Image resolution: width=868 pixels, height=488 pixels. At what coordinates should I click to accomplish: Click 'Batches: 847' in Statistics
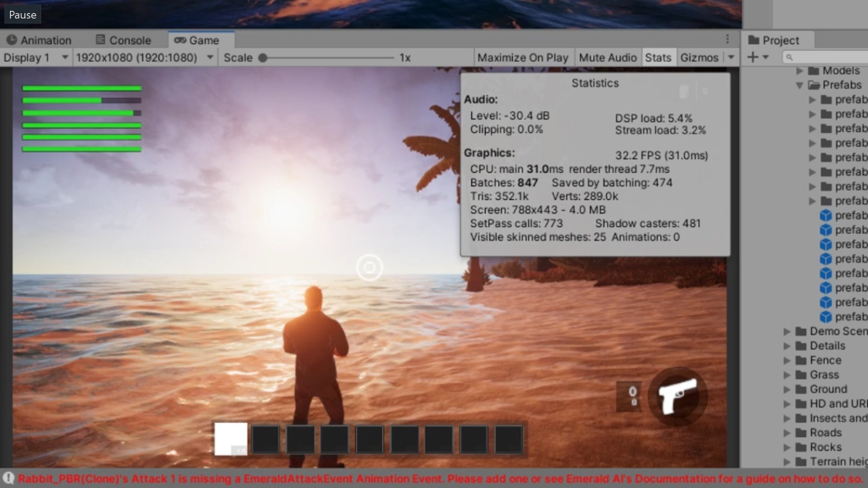504,183
